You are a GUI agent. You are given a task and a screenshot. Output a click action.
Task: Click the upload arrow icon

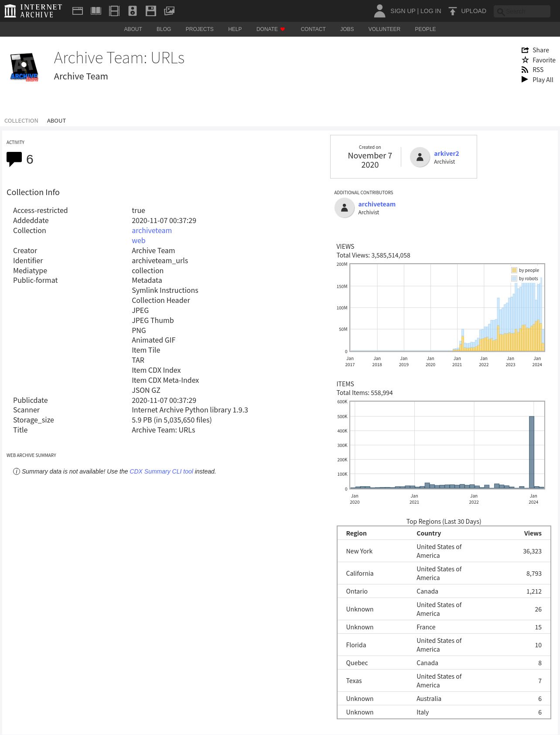453,11
